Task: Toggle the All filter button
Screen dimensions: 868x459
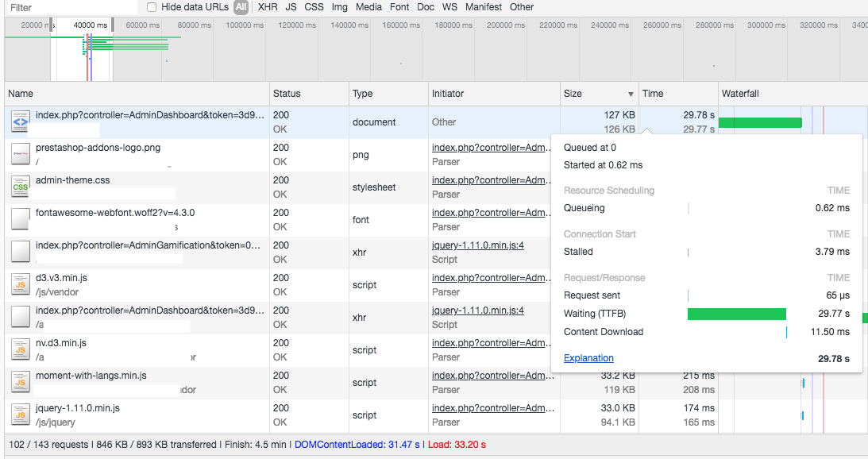Action: tap(241, 7)
